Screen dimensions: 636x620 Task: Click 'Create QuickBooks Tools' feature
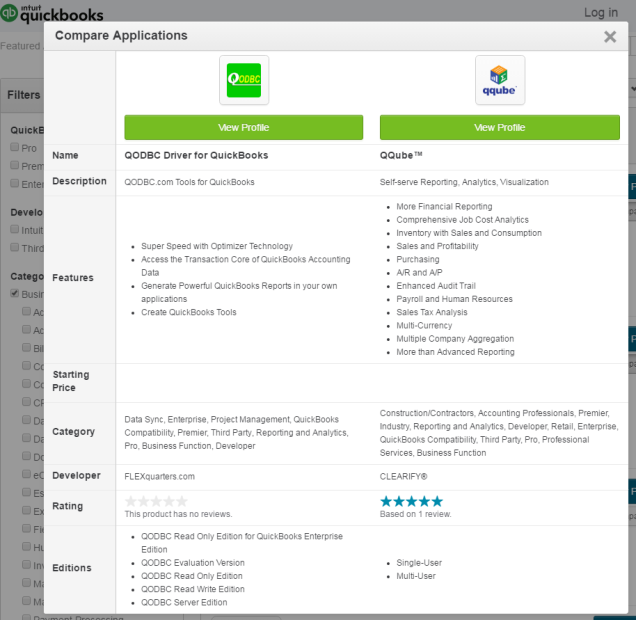[x=189, y=312]
